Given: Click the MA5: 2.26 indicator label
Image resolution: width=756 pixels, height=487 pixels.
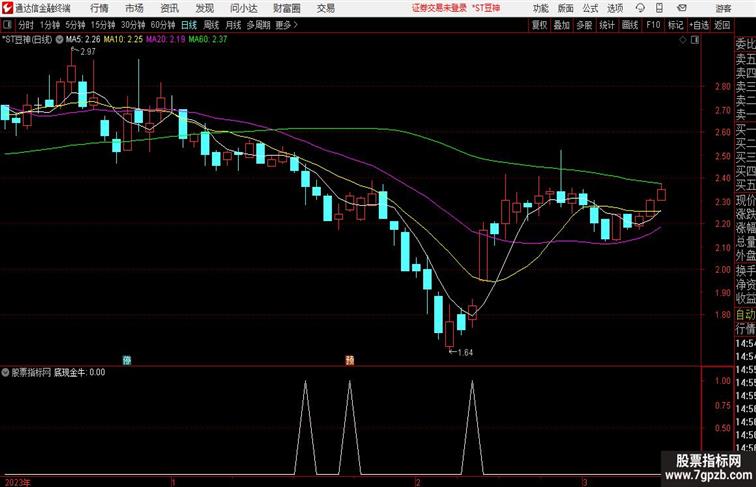Looking at the screenshot, I should (83, 40).
